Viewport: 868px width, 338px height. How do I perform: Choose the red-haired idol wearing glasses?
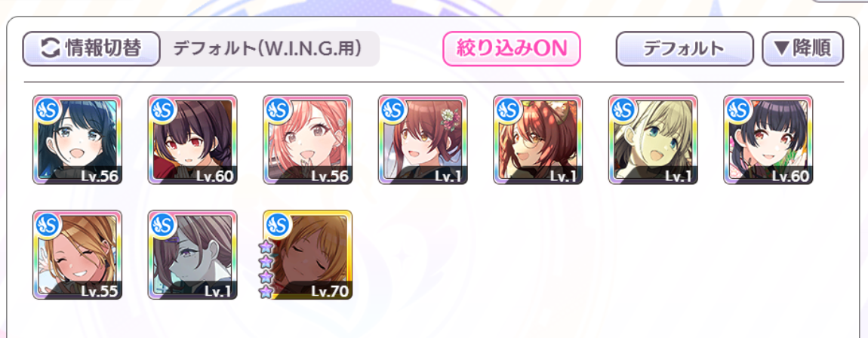538,140
